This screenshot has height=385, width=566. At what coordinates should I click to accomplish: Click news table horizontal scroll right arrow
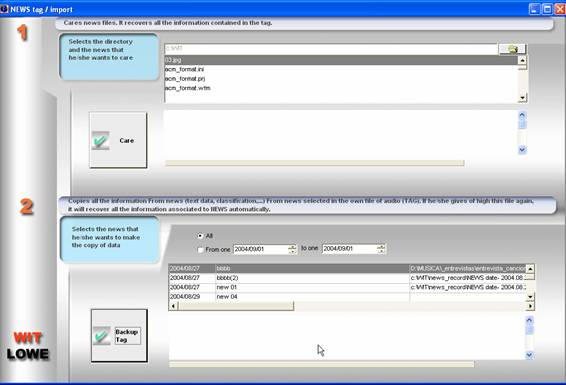coord(530,306)
